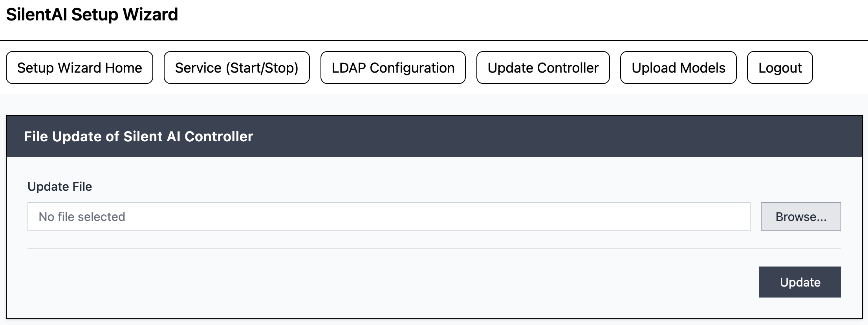The height and width of the screenshot is (325, 868).
Task: Sign out of the Setup Wizard
Action: point(780,68)
